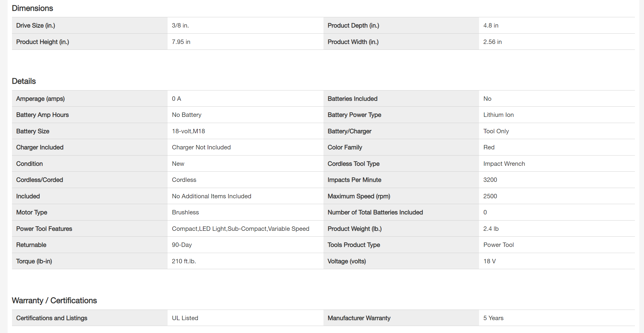Select the Impact Wrench value
This screenshot has height=333, width=644.
coord(504,164)
